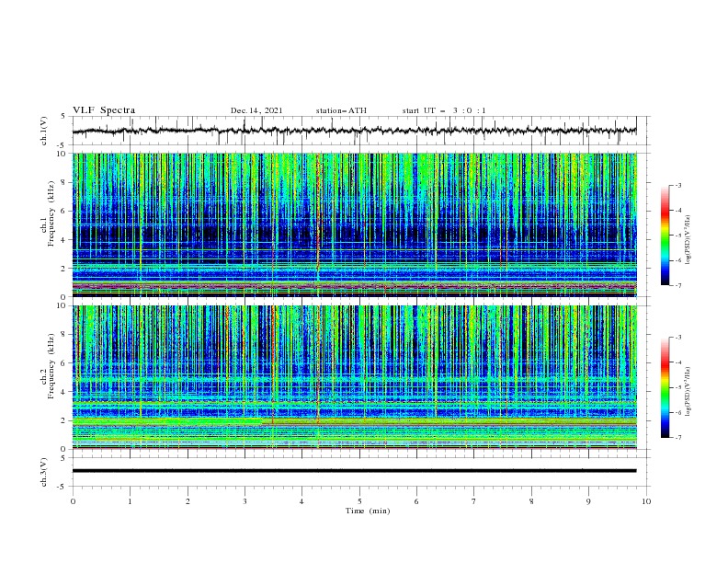Click time axis tick label "6"
This screenshot has height=563, width=728.
[416, 501]
